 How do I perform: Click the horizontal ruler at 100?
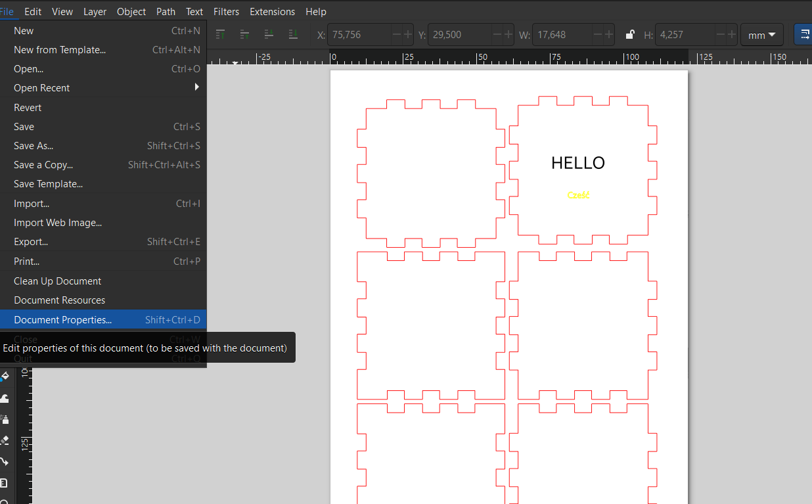point(631,57)
